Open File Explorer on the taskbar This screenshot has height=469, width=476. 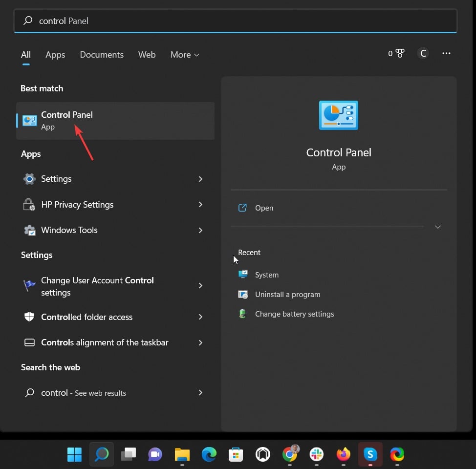(182, 455)
